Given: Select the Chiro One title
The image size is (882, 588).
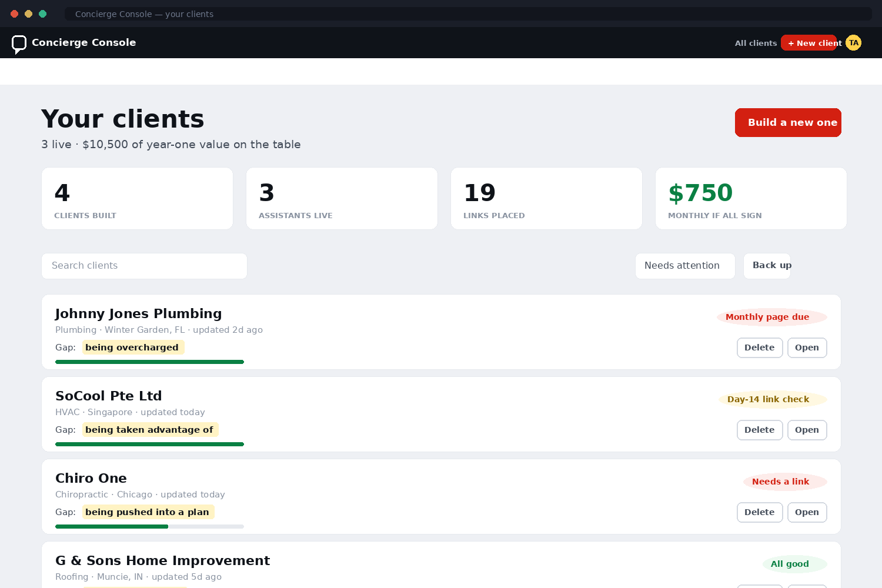Looking at the screenshot, I should 91,478.
